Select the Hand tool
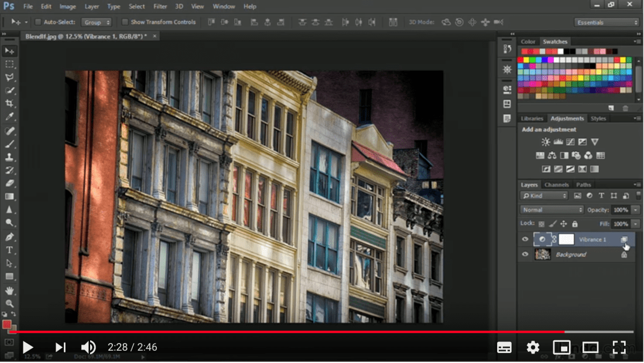Screen dimensions: 644x363 [x=10, y=290]
